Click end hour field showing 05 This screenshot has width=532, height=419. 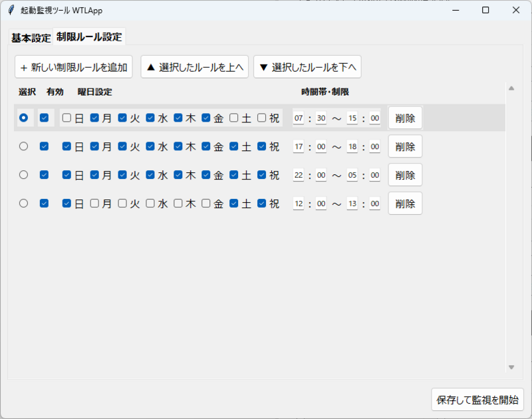pos(352,176)
